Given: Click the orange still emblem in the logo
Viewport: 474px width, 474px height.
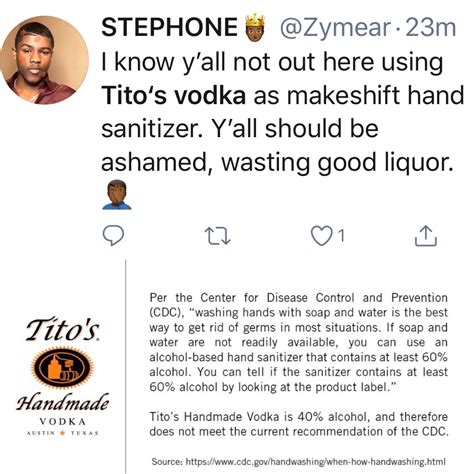Looking at the screenshot, I should [x=62, y=368].
